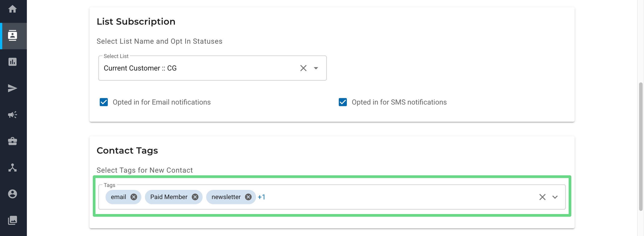
Task: Open the megaphone Campaigns sidebar icon
Action: (12, 115)
